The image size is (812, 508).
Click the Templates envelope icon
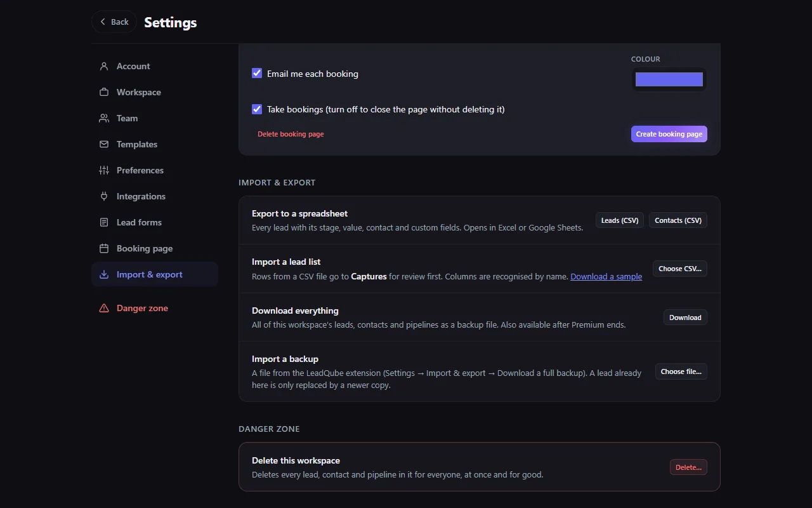104,144
